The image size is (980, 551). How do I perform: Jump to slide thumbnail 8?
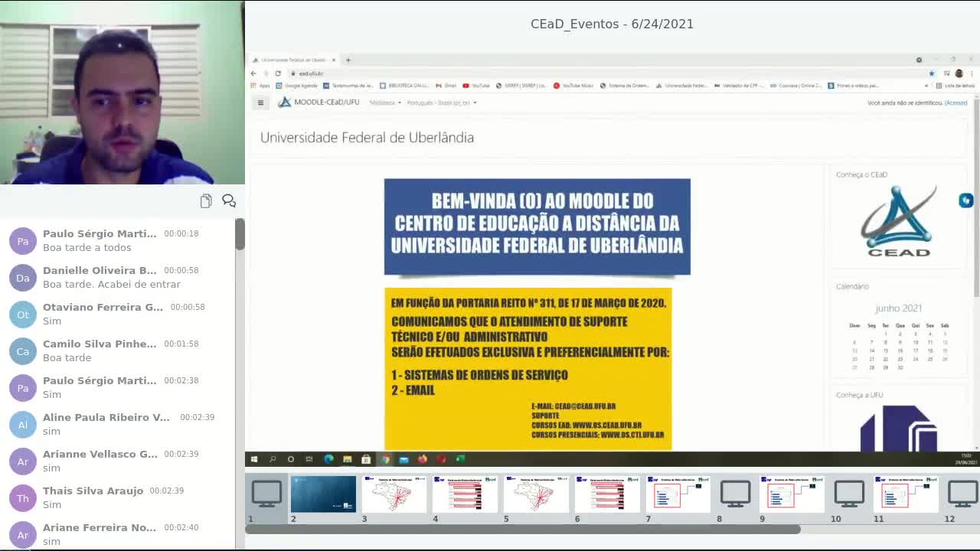(x=735, y=494)
